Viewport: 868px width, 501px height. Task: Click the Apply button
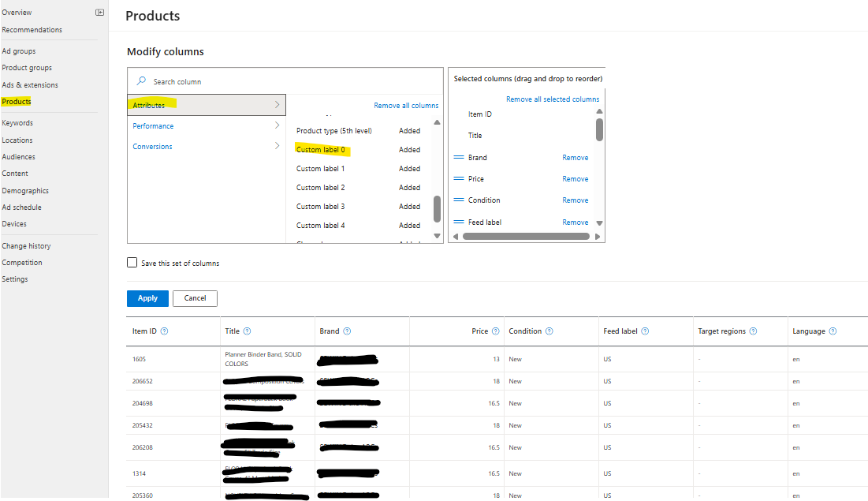coord(147,298)
